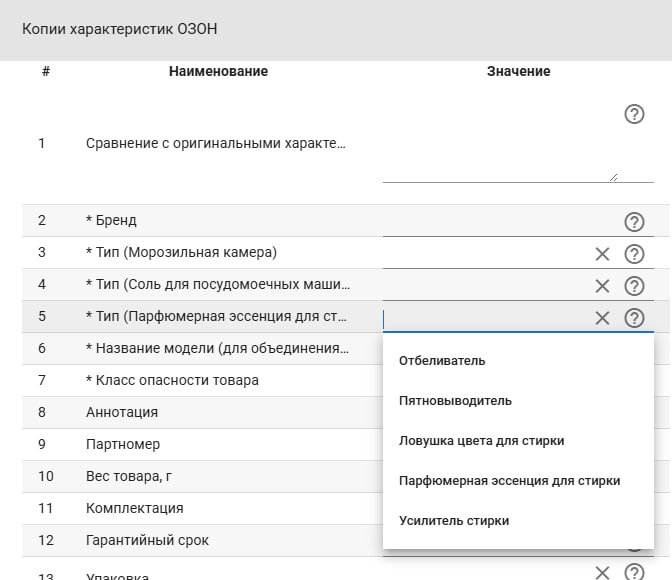This screenshot has width=672, height=580.
Task: Clear value of Тип (Соль для посудомоечных) row
Action: [x=602, y=286]
